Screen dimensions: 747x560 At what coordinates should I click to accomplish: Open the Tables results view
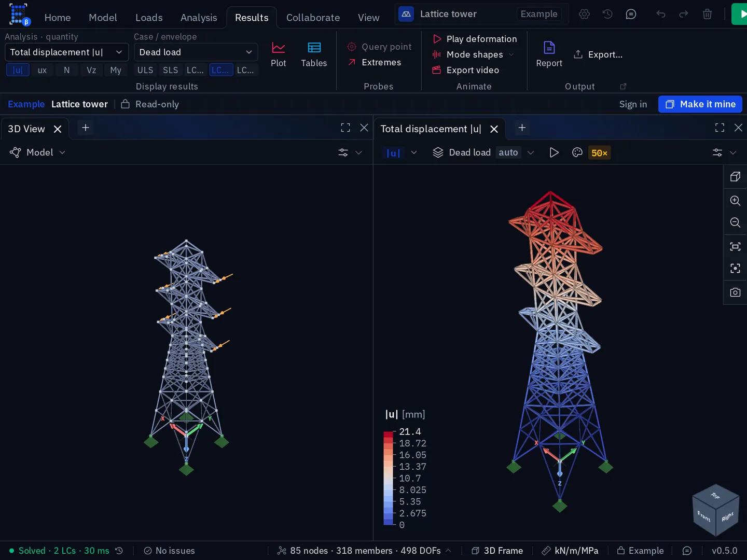314,54
